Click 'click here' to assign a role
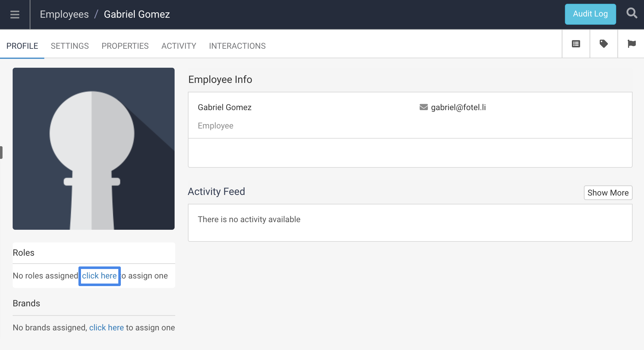The width and height of the screenshot is (644, 350). [x=99, y=276]
